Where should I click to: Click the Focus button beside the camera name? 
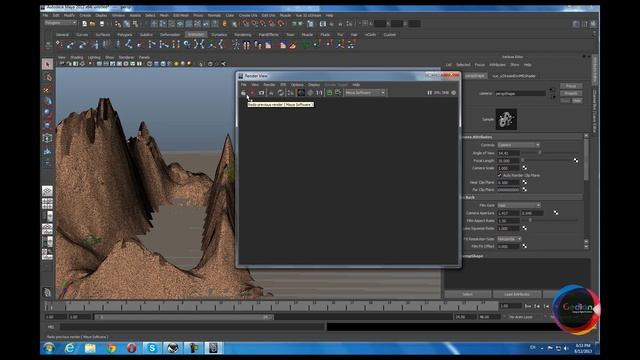click(x=571, y=86)
